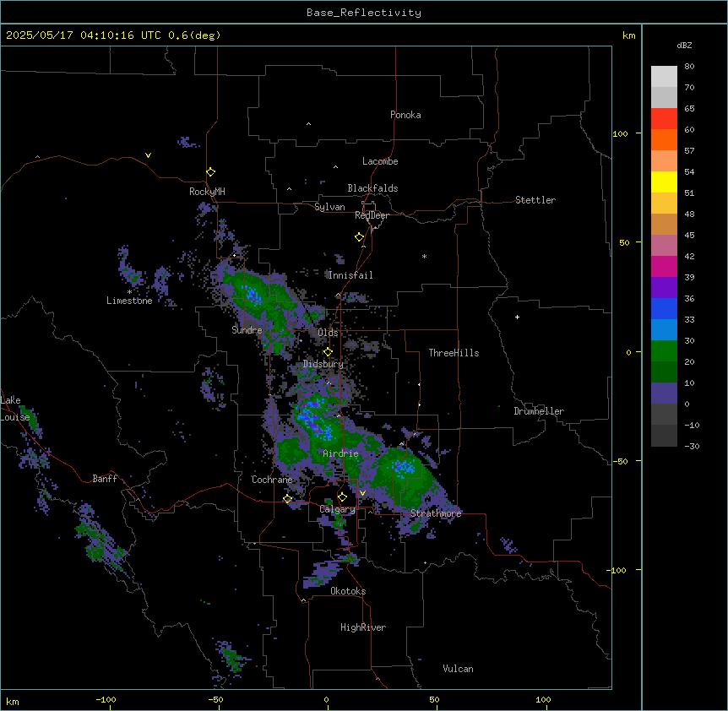This screenshot has width=728, height=711.
Task: Click the RedDeer city label
Action: point(372,215)
